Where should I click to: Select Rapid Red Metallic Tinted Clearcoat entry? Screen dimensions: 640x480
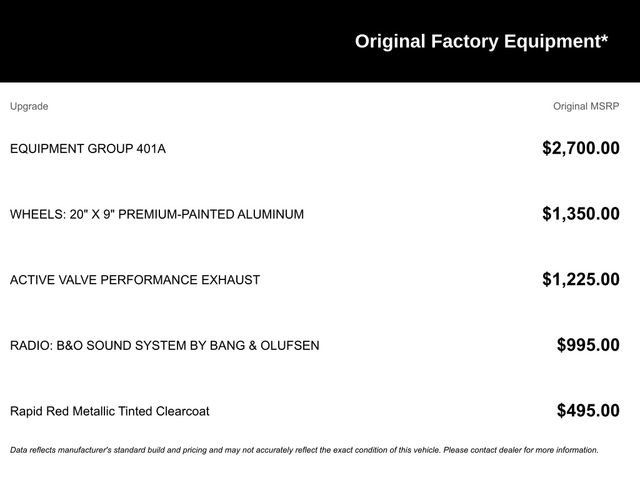109,411
